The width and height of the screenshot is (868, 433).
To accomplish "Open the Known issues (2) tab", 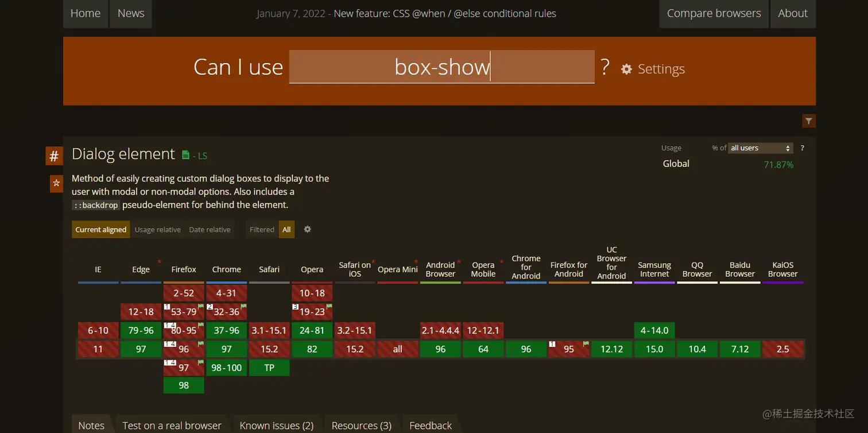I will point(277,425).
